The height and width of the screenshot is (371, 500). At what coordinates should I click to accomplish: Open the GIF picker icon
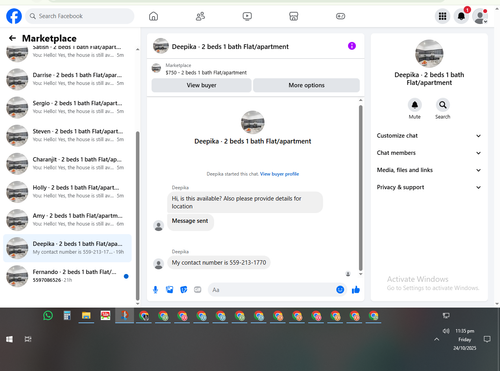click(x=198, y=290)
